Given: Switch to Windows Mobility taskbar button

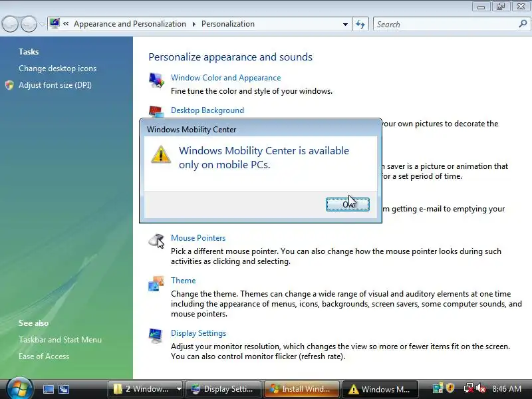Looking at the screenshot, I should pyautogui.click(x=380, y=389).
